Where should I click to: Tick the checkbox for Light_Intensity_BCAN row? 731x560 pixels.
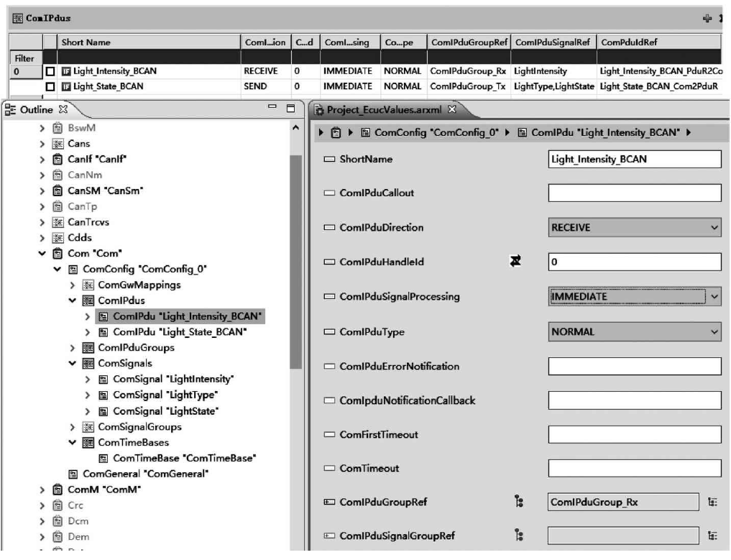[50, 71]
